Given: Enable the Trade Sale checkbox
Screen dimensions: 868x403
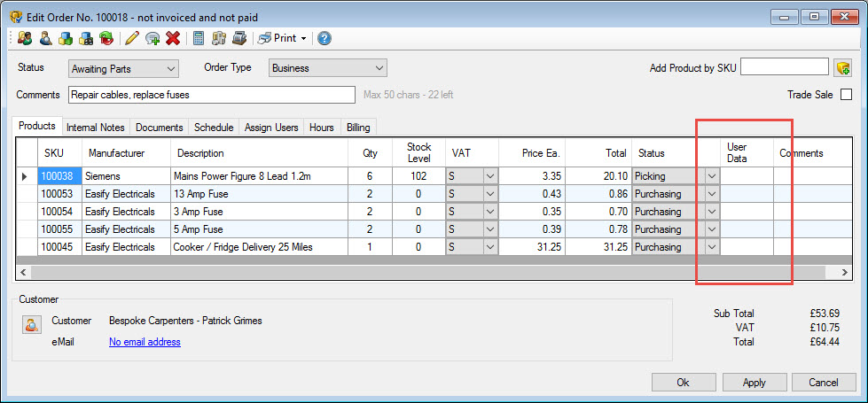Looking at the screenshot, I should (x=846, y=95).
